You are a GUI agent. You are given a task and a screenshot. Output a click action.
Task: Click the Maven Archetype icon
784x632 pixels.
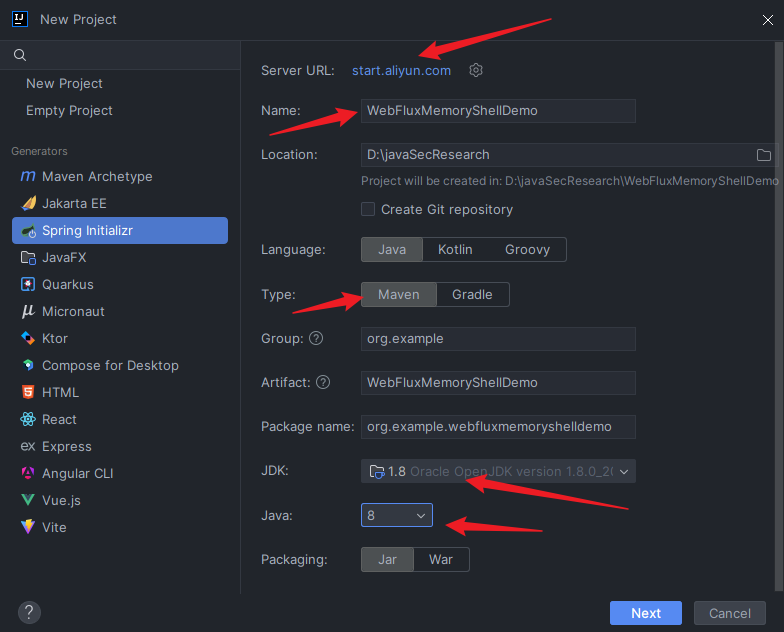[28, 176]
